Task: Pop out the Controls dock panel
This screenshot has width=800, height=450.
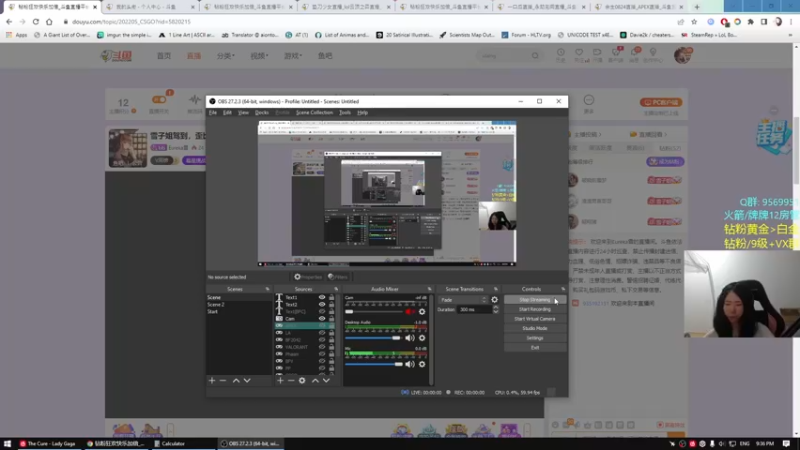Action: coord(563,289)
